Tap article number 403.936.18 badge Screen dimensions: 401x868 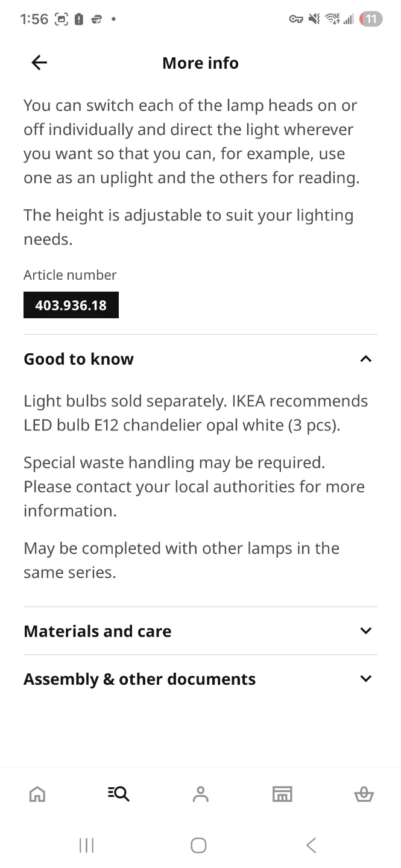point(71,305)
